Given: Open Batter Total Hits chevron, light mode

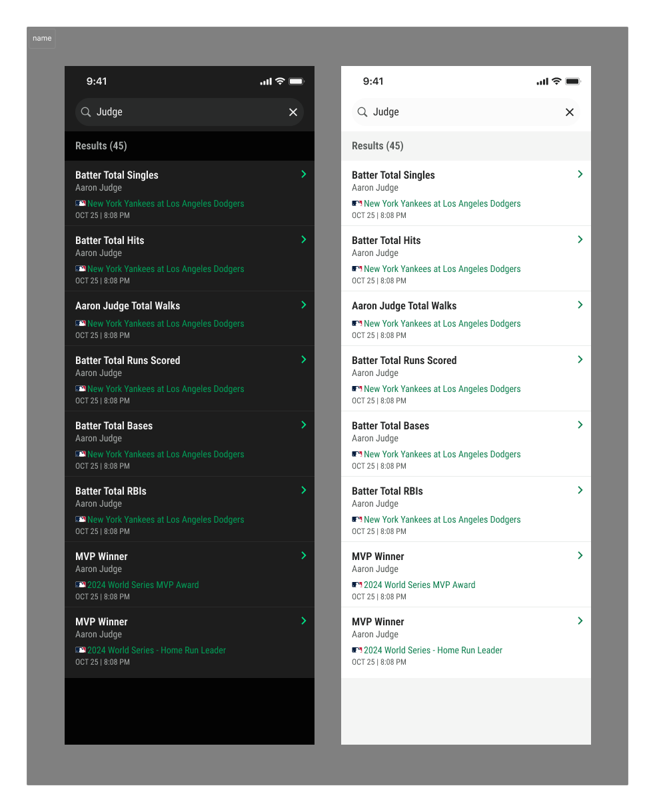Looking at the screenshot, I should click(580, 239).
